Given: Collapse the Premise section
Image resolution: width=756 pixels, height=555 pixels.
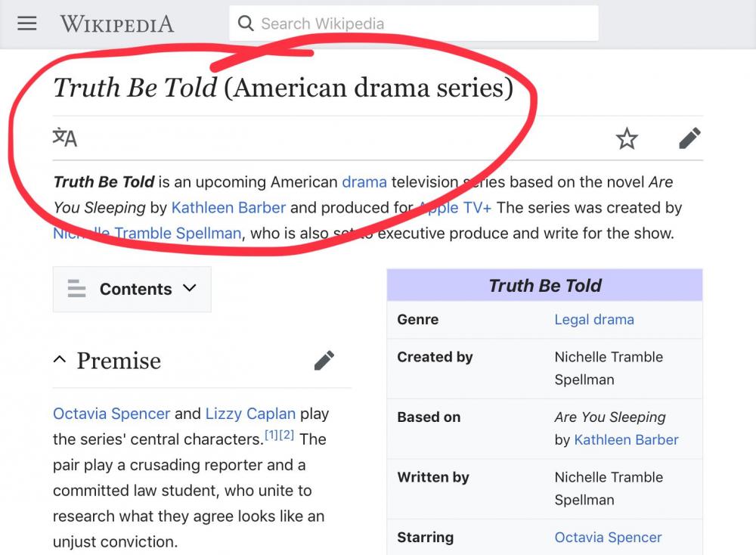Looking at the screenshot, I should pos(60,361).
